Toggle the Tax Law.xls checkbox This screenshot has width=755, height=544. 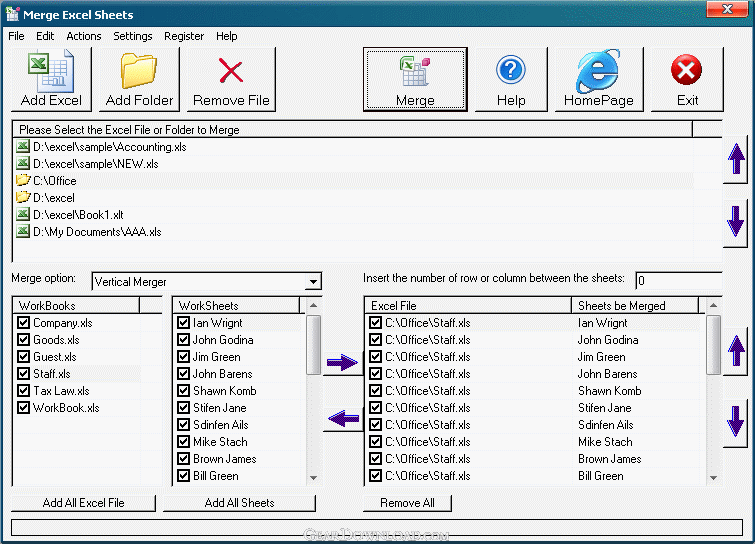click(23, 390)
